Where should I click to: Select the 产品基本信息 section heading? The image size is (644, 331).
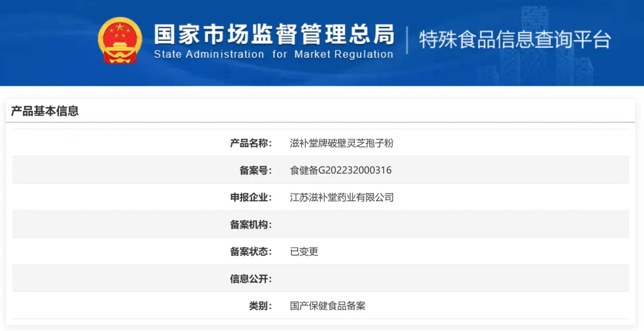tap(45, 111)
